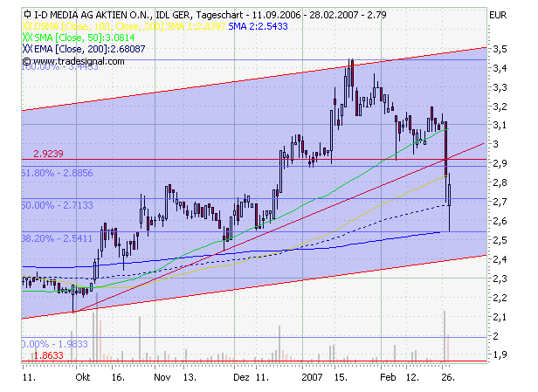Viewport: 538px width, 392px height.
Task: Click the XX marker beside EMA [Close, 200]
Action: pos(28,51)
